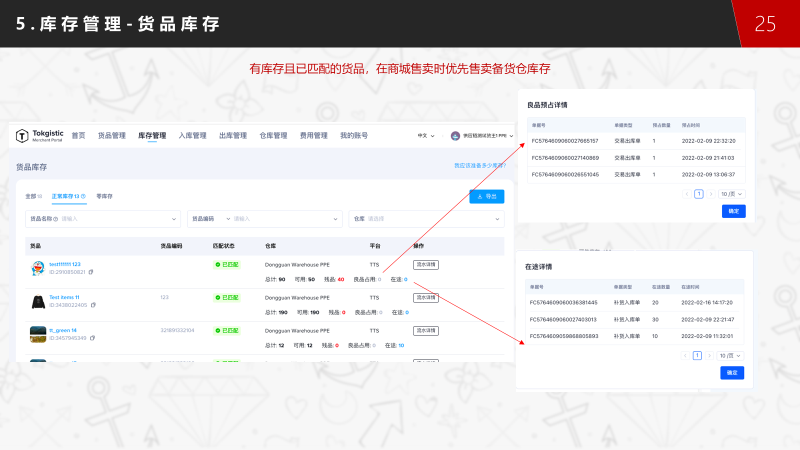Open the 中文 language dropdown

[x=426, y=136]
